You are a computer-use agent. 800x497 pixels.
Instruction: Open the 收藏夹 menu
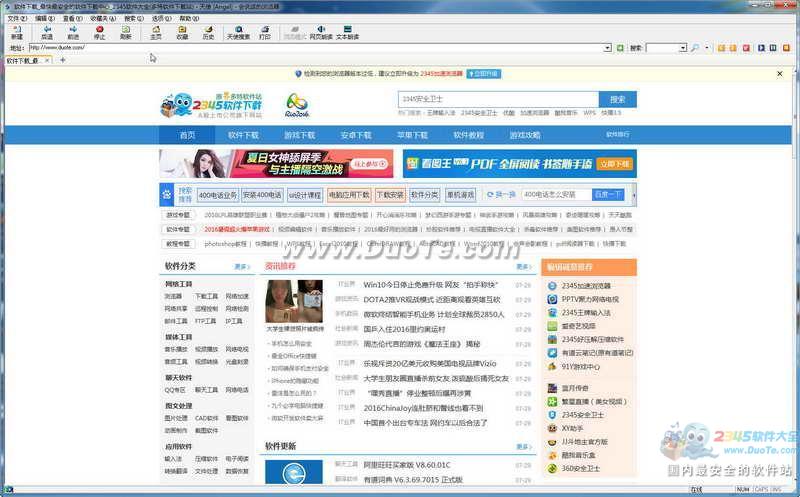pyautogui.click(x=103, y=18)
